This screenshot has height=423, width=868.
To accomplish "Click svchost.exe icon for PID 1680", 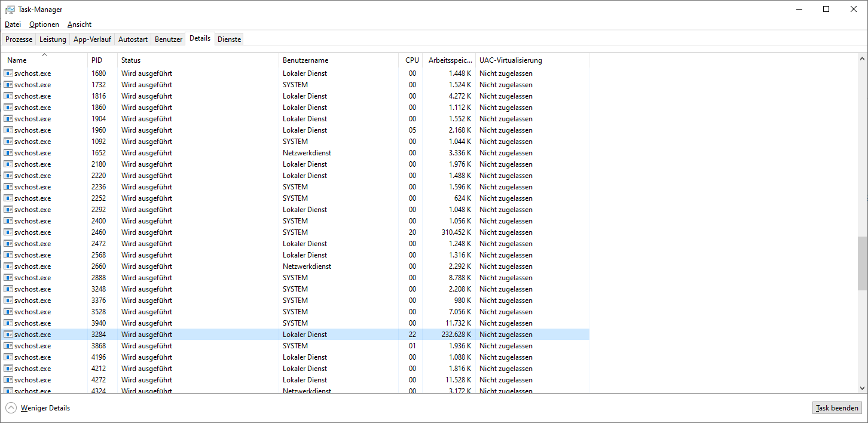I will point(8,73).
